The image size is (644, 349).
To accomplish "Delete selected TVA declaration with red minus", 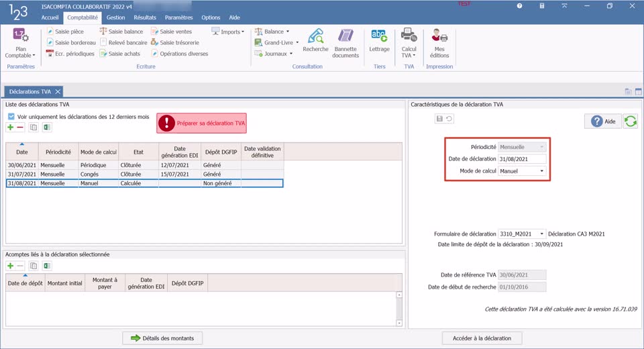I will (x=20, y=128).
